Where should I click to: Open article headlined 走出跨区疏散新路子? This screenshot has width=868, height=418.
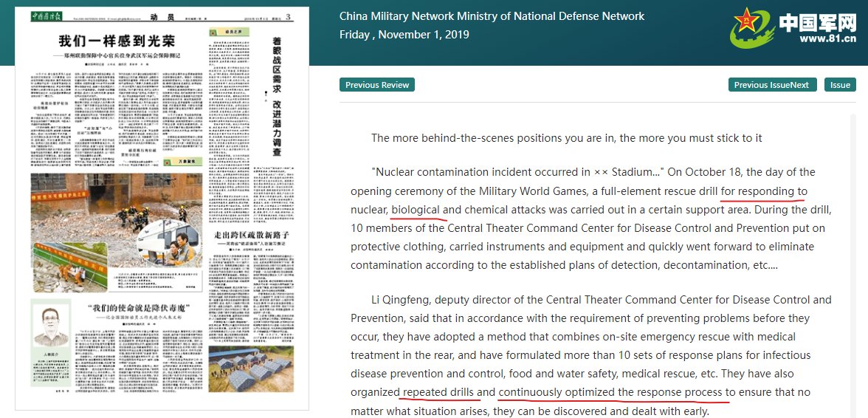(x=252, y=235)
